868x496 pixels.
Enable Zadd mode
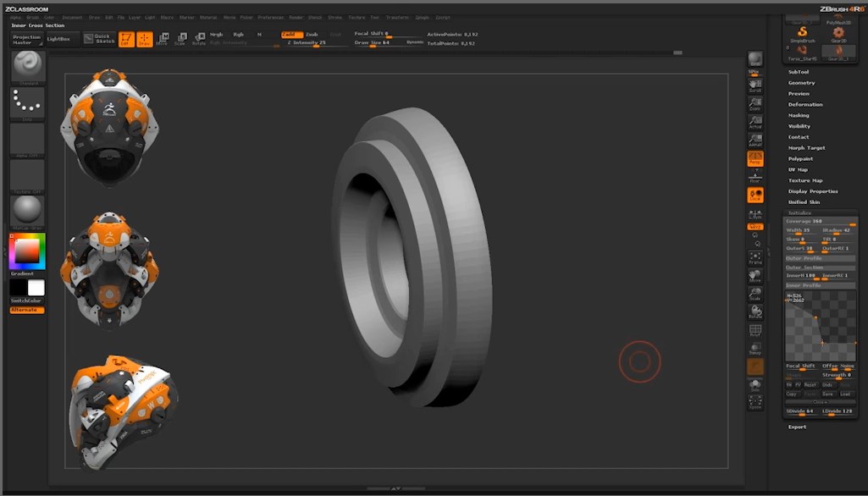click(291, 35)
